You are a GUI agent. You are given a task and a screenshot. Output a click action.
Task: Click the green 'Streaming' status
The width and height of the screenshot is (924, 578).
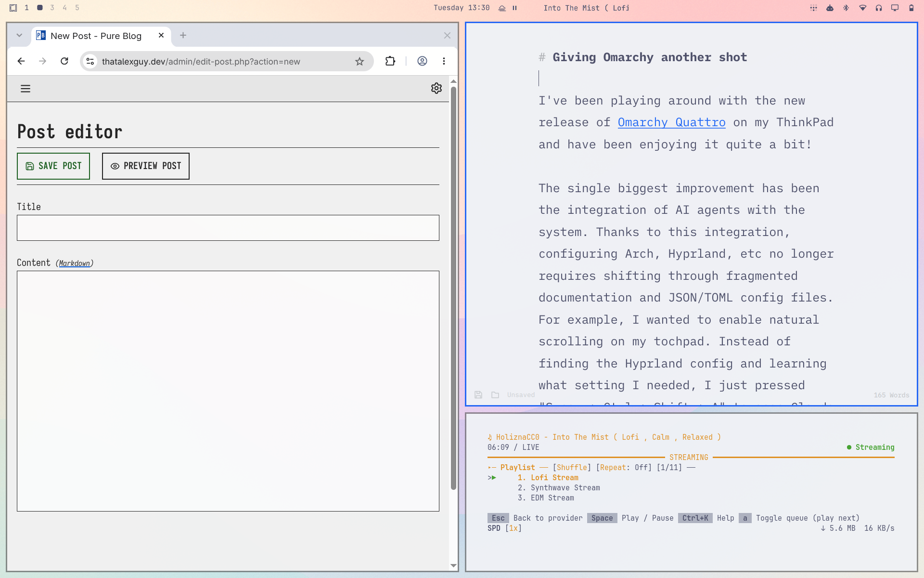[871, 447]
